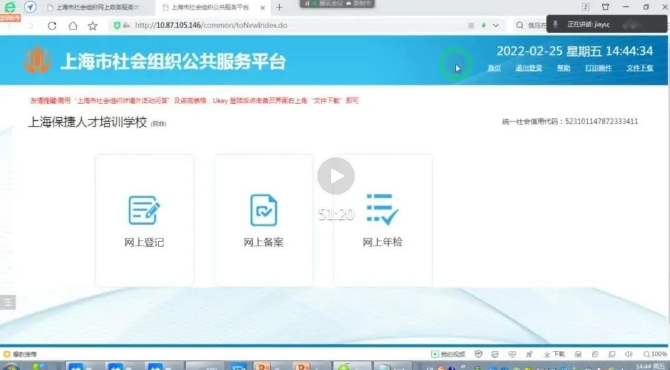The image size is (670, 370).
Task: Open the 文件下载 file download link
Action: 640,68
